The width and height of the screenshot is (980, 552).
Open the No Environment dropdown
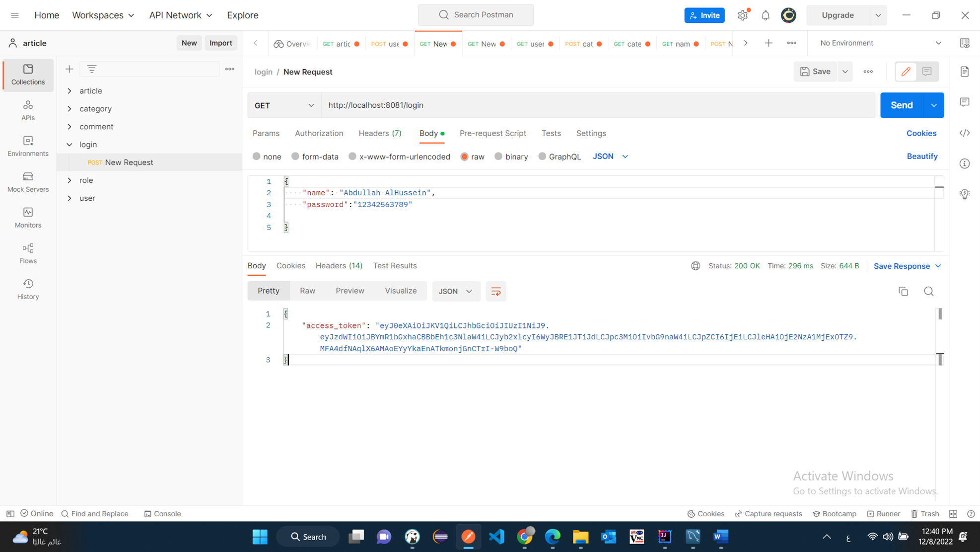coord(880,43)
